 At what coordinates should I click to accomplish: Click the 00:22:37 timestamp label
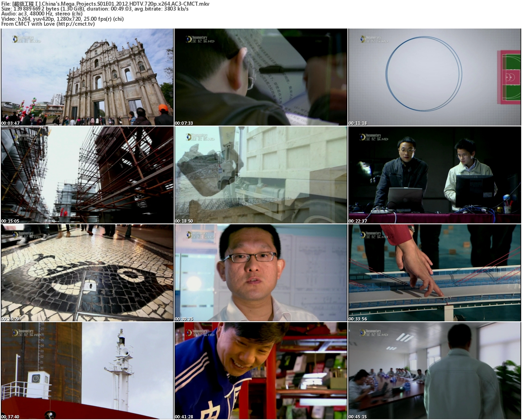[x=358, y=221]
